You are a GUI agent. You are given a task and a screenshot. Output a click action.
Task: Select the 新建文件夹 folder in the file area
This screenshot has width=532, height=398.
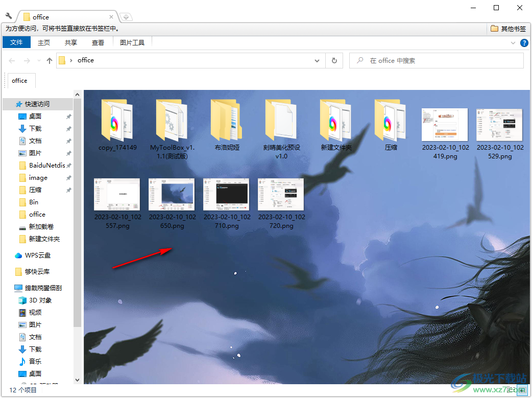pos(336,125)
